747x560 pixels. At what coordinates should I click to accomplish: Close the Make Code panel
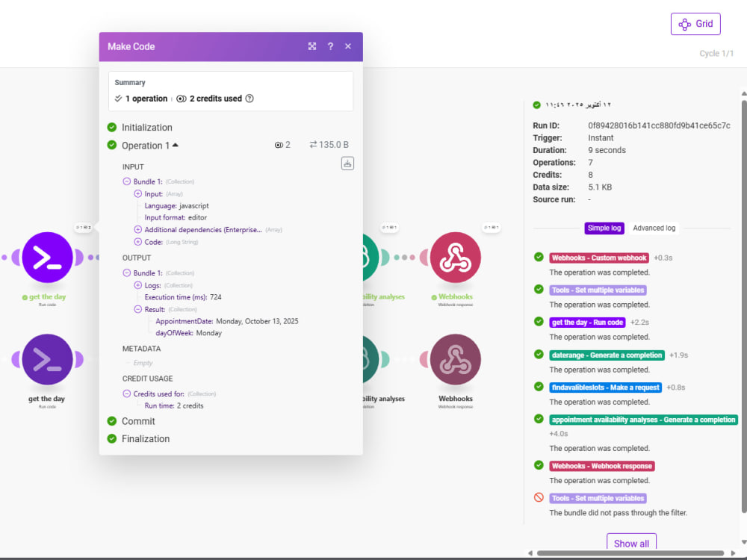[348, 46]
